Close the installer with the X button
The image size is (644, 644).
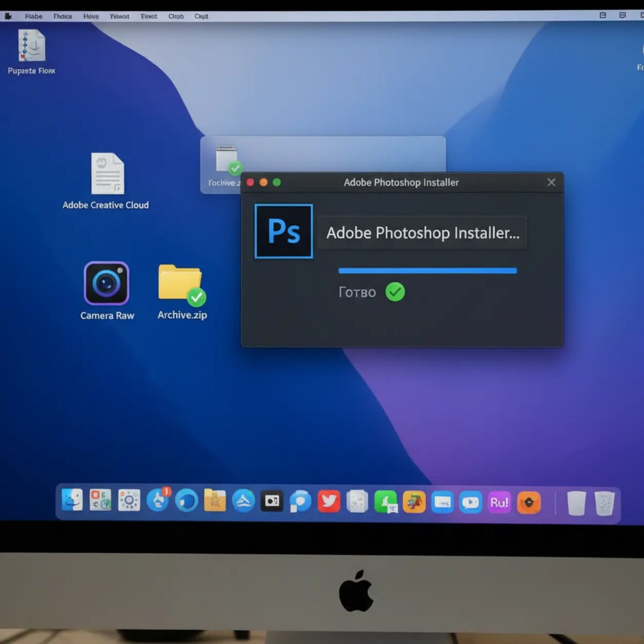551,182
